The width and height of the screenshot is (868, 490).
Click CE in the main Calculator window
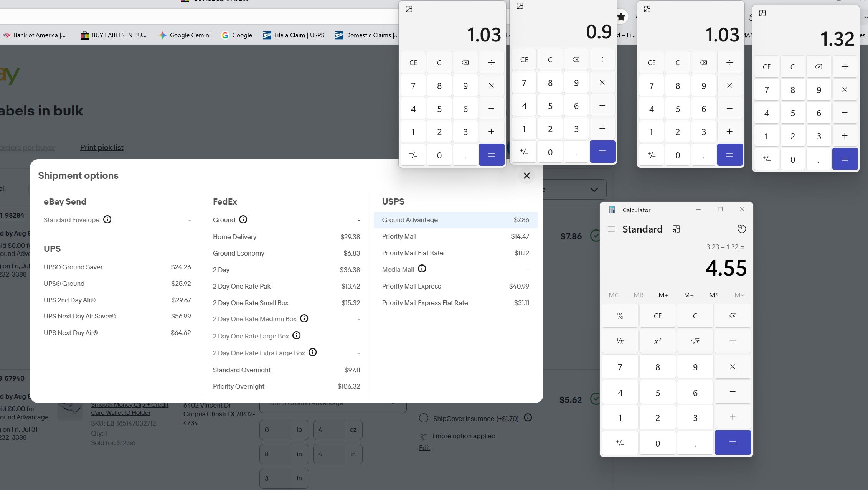point(657,316)
